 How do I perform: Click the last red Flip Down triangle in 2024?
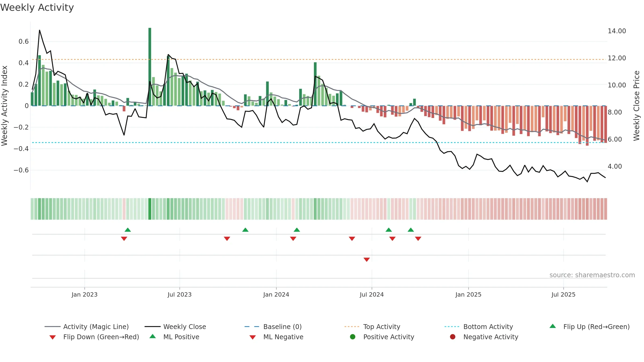(418, 239)
